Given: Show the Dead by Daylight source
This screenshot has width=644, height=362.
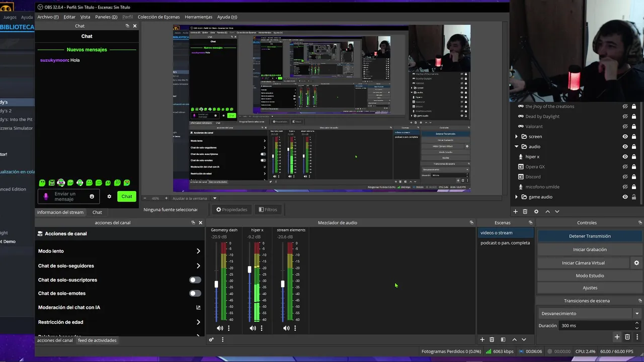Looking at the screenshot, I should coord(625,116).
